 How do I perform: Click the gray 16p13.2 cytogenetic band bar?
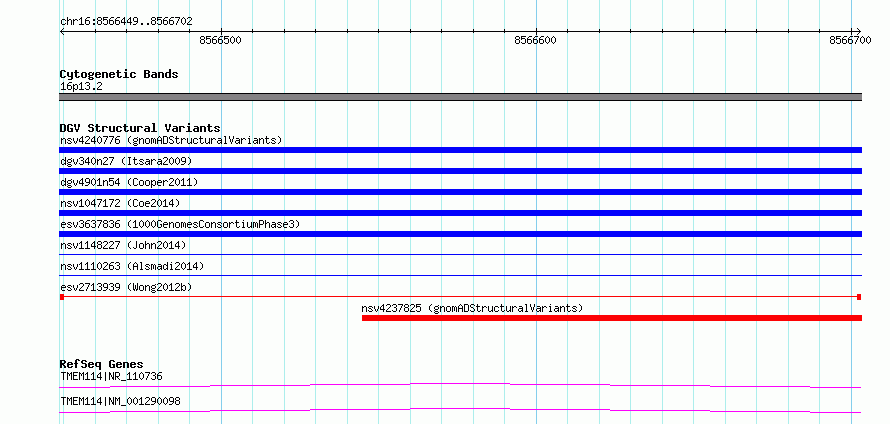460,97
